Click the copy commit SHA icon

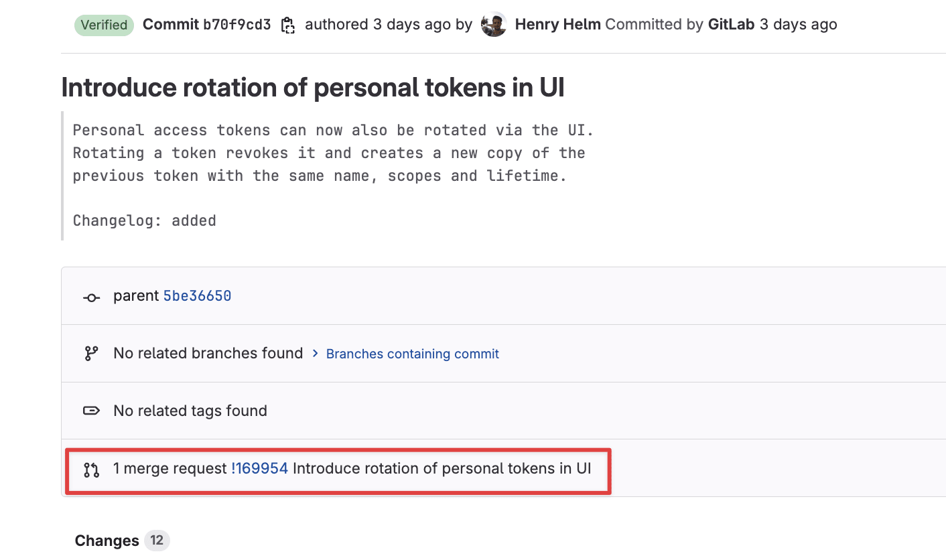[288, 24]
